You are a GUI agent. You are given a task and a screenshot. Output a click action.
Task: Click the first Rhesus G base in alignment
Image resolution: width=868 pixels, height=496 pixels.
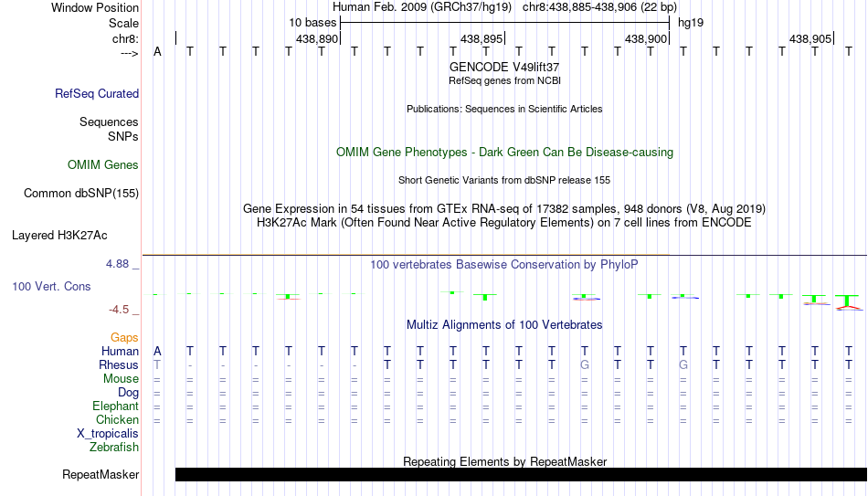[584, 365]
